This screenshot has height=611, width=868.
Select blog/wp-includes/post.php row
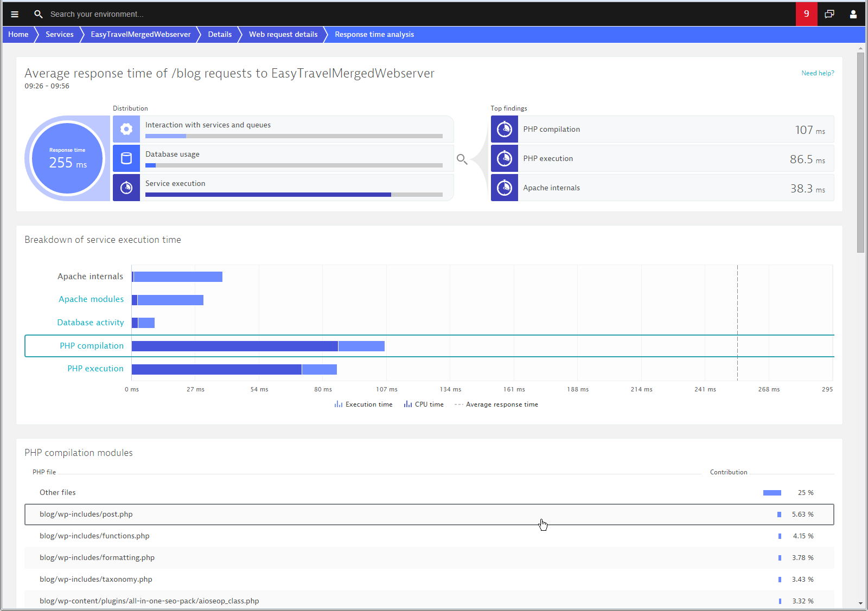[x=429, y=514]
